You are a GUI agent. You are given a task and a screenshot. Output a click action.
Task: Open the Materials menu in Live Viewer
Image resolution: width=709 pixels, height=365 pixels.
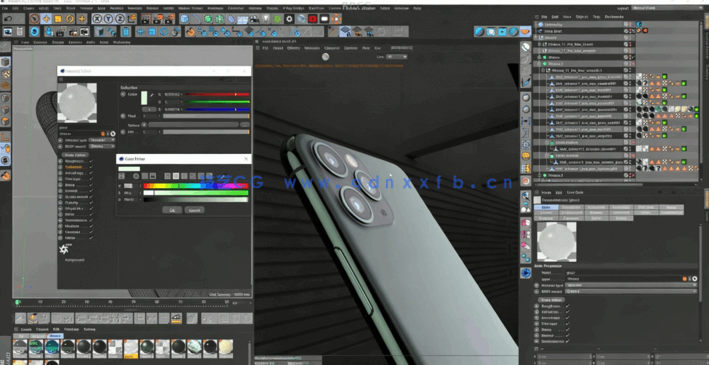pos(312,47)
